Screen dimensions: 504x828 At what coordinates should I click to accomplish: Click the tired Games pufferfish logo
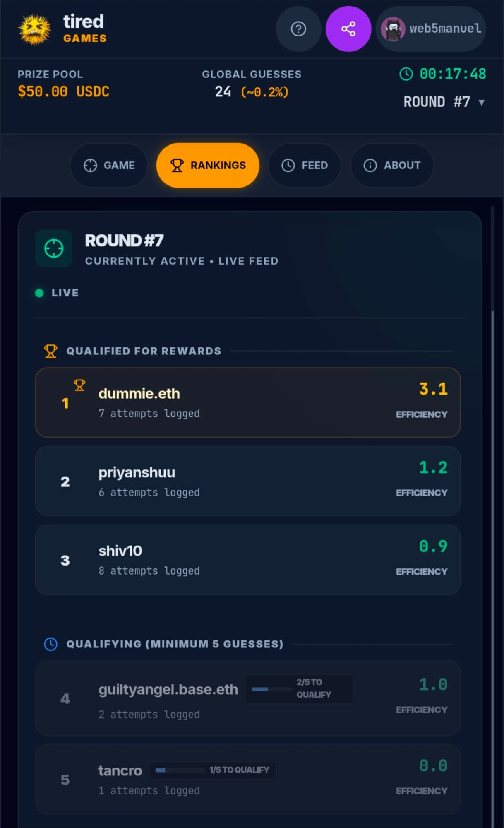tap(34, 29)
